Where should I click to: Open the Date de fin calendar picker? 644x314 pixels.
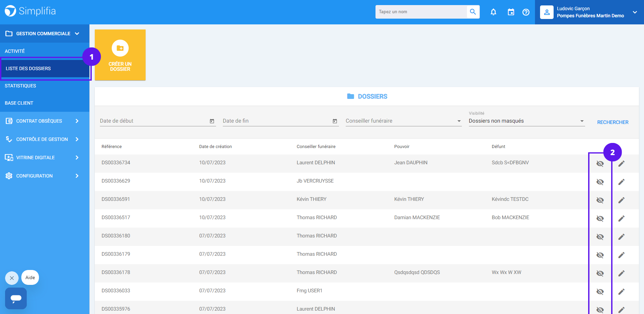(335, 121)
